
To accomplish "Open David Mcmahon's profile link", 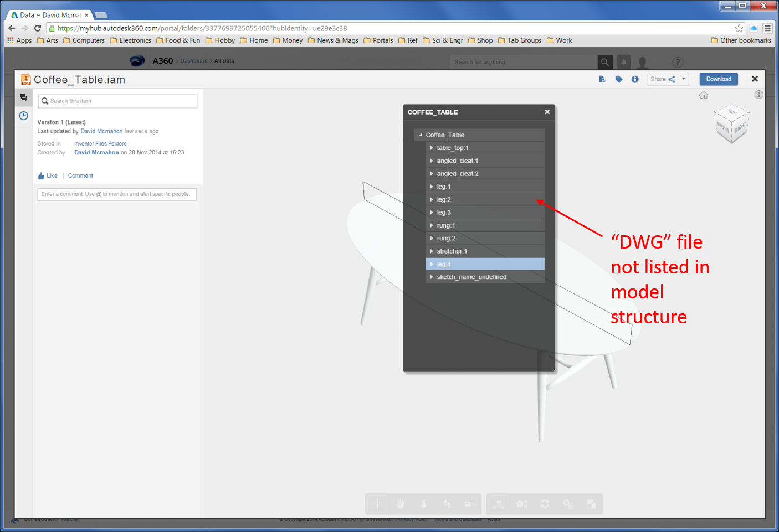I will (x=101, y=131).
